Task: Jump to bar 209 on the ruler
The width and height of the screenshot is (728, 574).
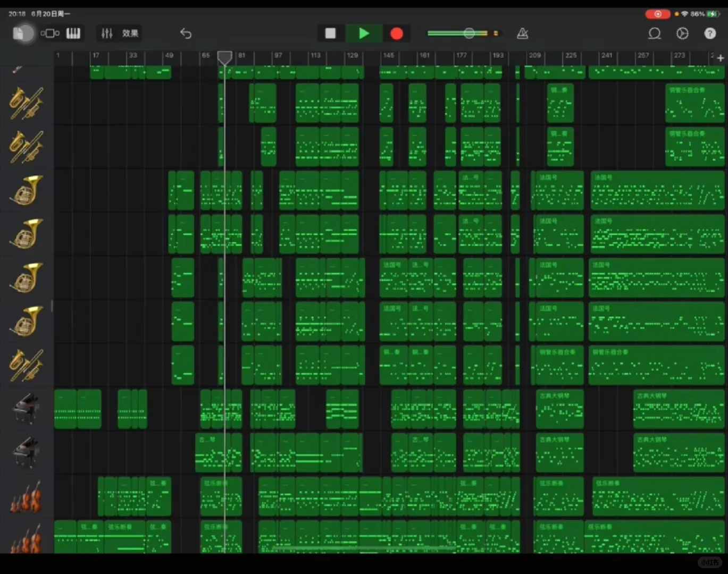Action: point(535,55)
